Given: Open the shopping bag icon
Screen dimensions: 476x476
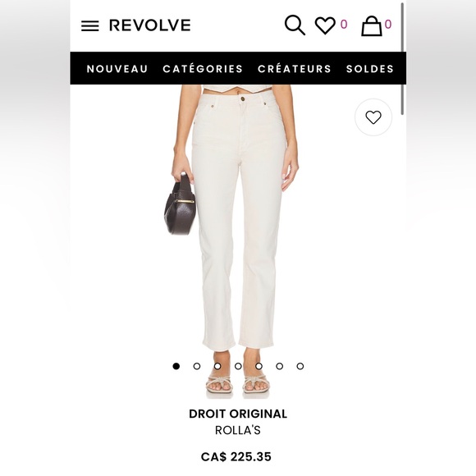Looking at the screenshot, I should point(371,26).
